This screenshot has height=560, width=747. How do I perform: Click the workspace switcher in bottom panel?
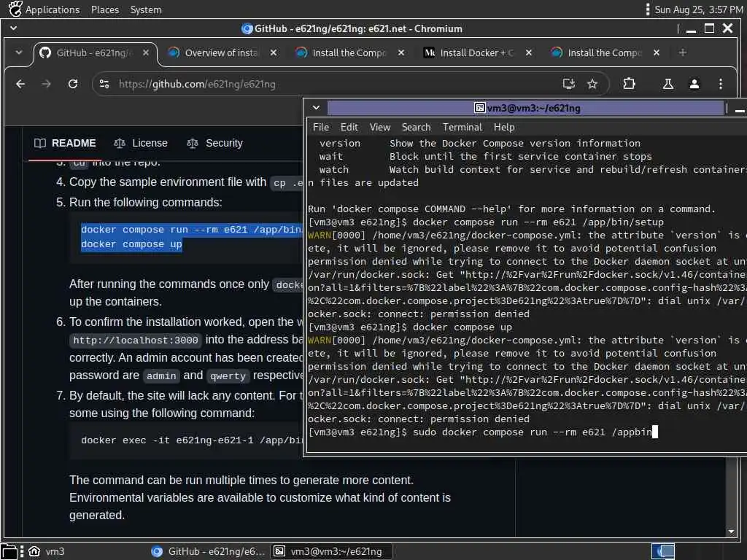pos(663,551)
